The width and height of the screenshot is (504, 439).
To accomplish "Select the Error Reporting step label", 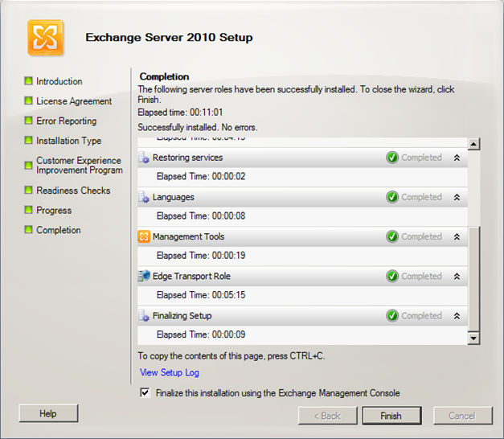I will [x=66, y=121].
